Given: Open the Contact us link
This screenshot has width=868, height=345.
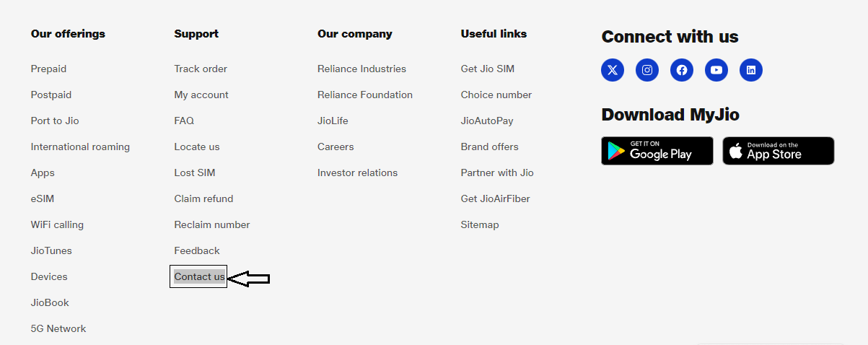Looking at the screenshot, I should pyautogui.click(x=199, y=276).
